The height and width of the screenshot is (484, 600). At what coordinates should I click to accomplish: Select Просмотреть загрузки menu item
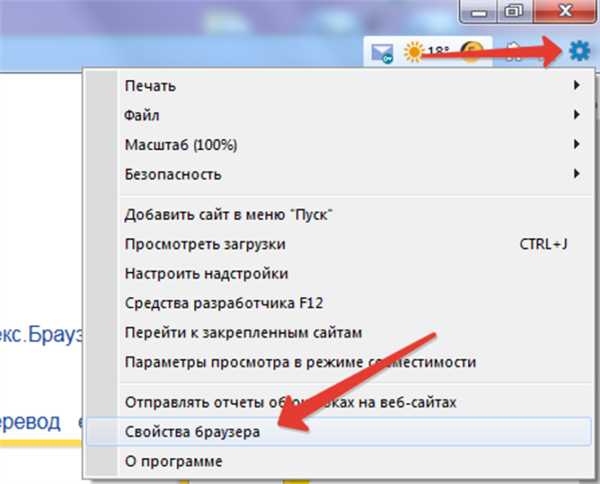339,244
